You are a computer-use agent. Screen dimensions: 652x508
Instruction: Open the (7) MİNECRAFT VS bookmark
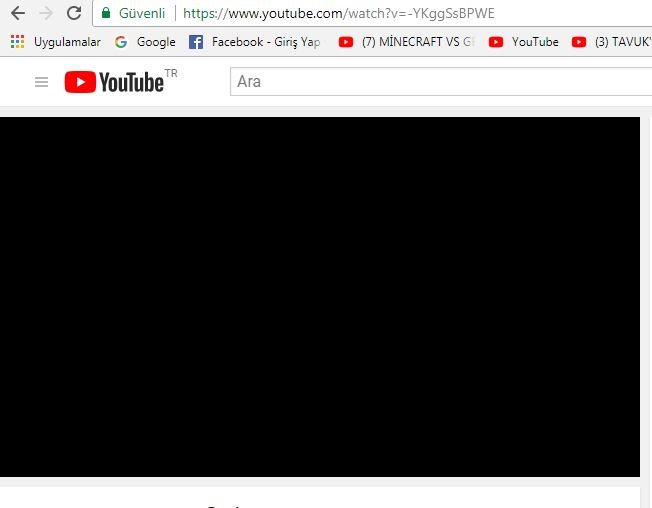point(418,42)
